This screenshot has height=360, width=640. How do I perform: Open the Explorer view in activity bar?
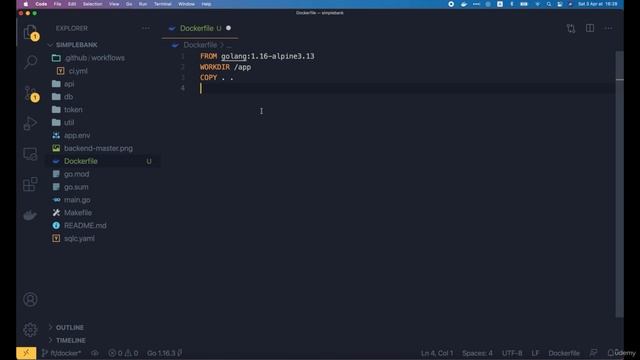tap(30, 32)
